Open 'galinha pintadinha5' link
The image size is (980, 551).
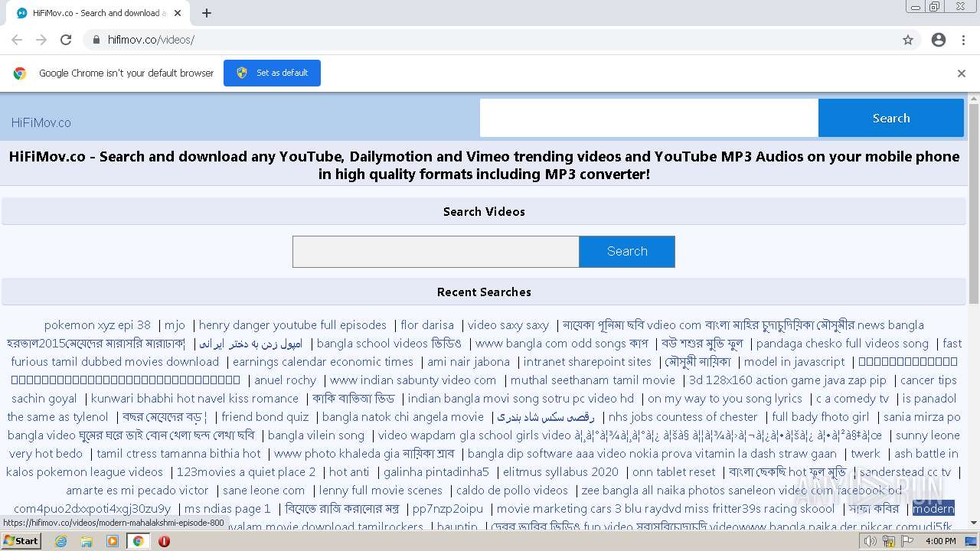click(436, 472)
